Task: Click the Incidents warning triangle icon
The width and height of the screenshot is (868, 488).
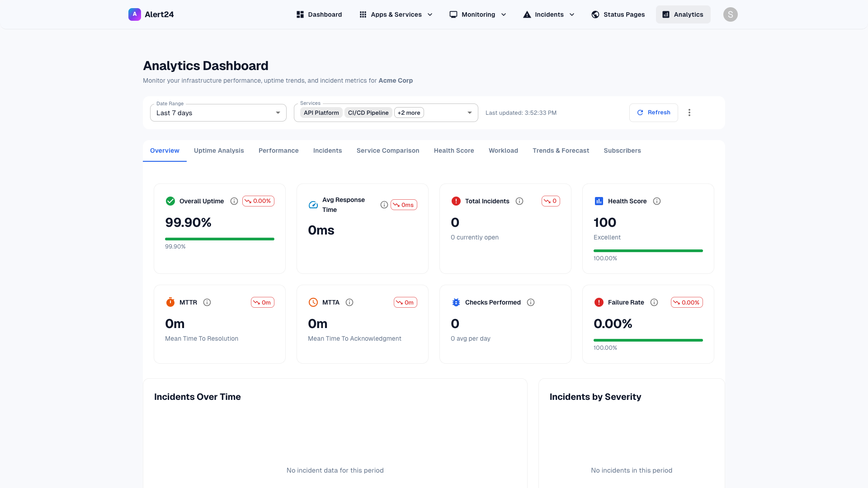Action: coord(527,14)
